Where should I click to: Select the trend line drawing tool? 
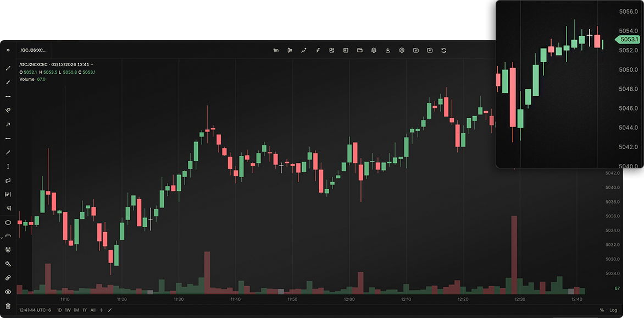coord(8,68)
